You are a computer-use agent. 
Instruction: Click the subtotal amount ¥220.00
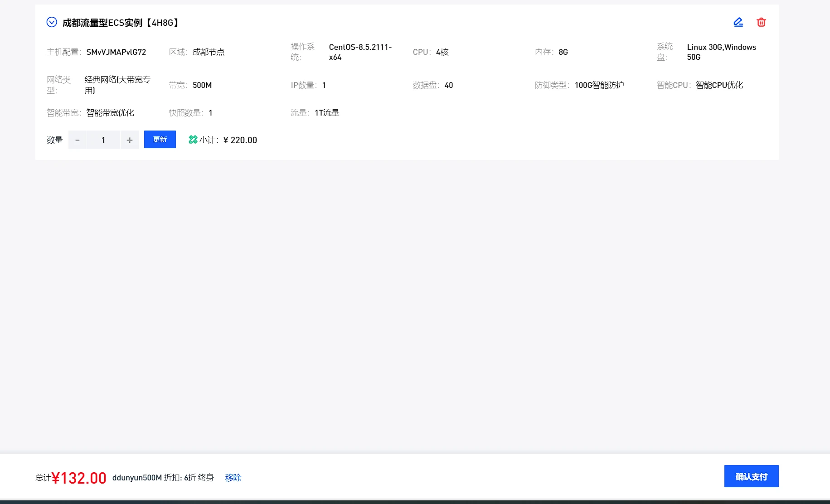(240, 140)
